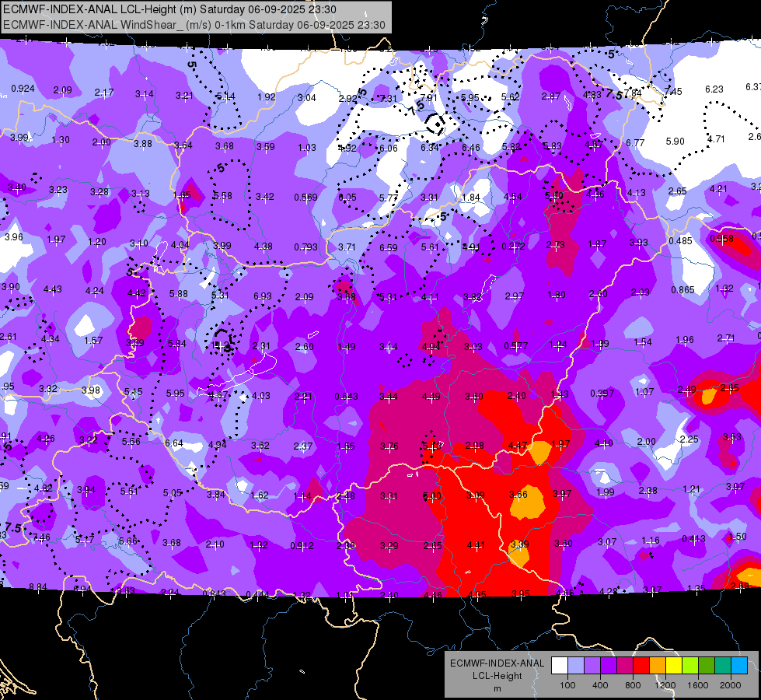Click the white swatch in the LCL-Height legend
The image size is (761, 700).
(x=560, y=666)
